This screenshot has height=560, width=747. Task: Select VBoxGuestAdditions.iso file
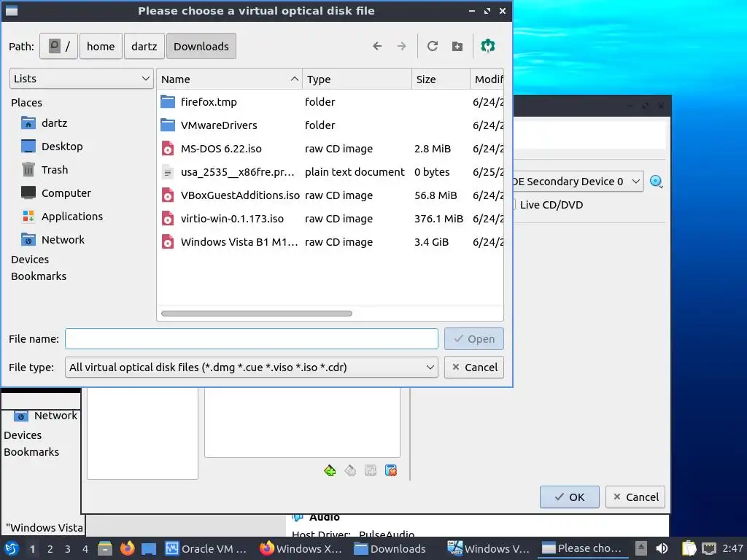330,195
